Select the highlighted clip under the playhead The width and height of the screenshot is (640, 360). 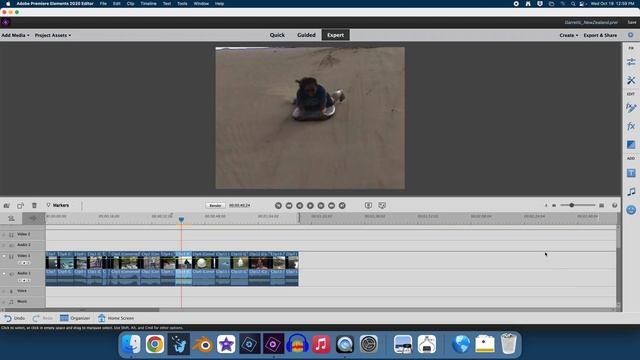pyautogui.click(x=184, y=269)
